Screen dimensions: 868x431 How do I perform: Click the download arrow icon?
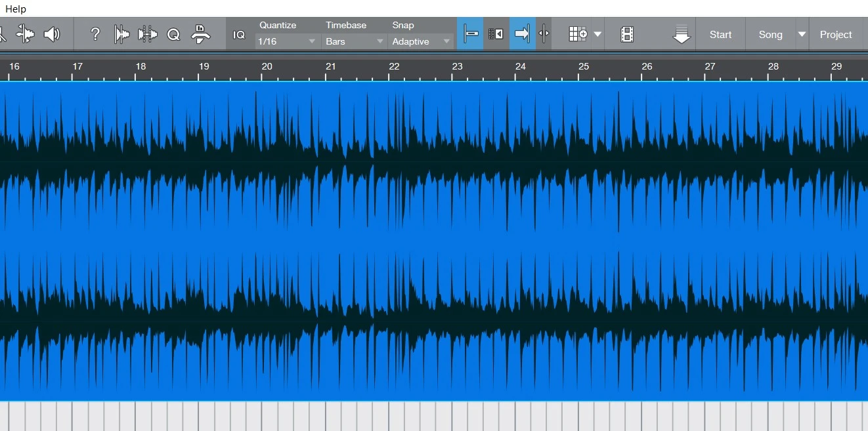682,34
